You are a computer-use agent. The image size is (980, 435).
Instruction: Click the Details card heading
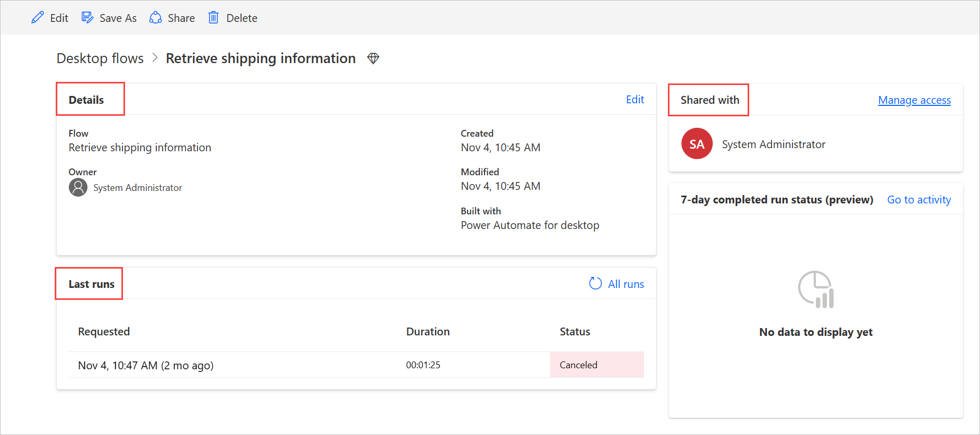(x=86, y=100)
